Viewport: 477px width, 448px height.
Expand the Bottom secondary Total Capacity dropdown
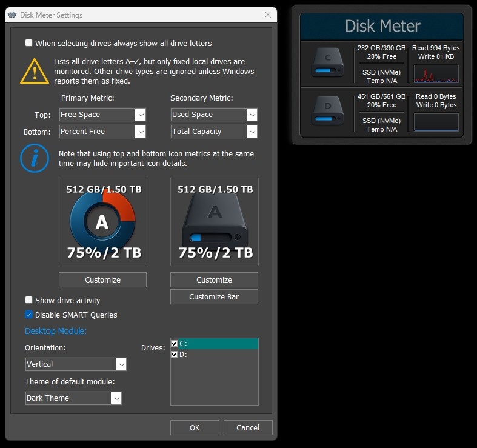252,132
